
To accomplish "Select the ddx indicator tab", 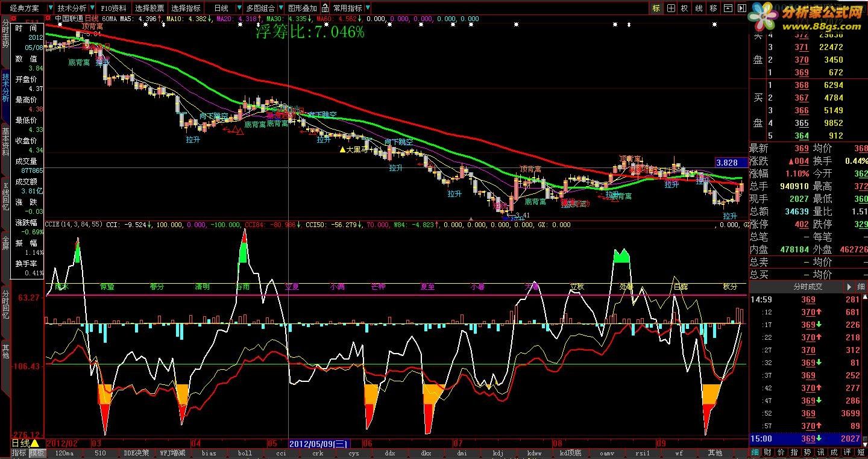I will pyautogui.click(x=390, y=453).
